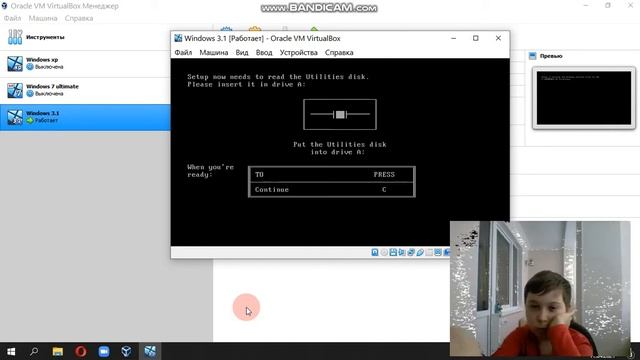Collapse the Превью panel header
The height and width of the screenshot is (360, 640).
pos(551,56)
